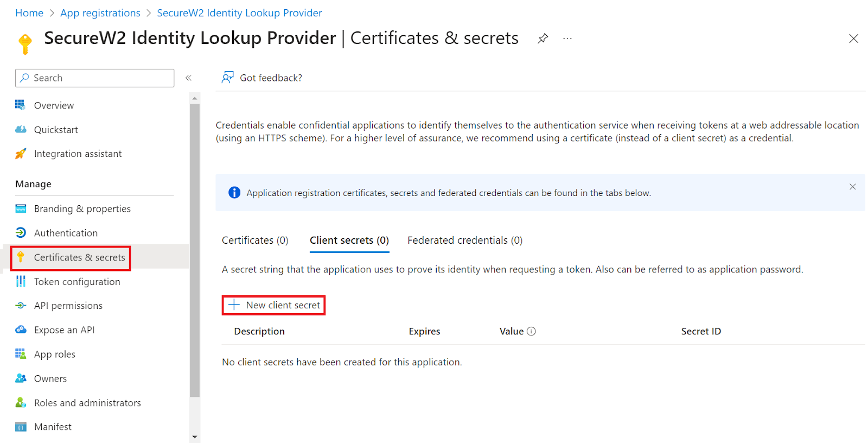
Task: Open the more options ellipsis menu
Action: 567,39
